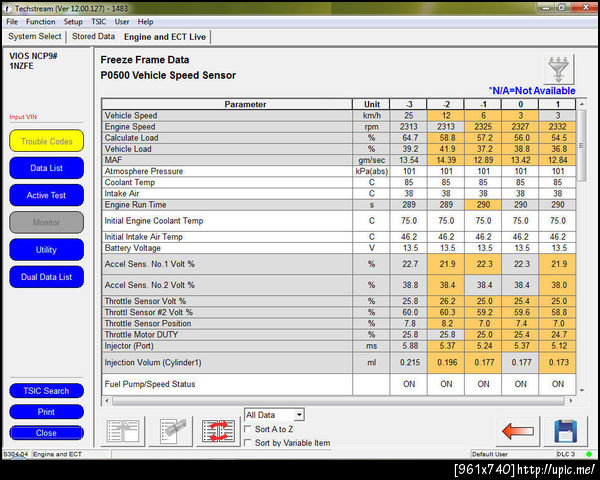Select Engine and ECT Live tab

click(165, 37)
